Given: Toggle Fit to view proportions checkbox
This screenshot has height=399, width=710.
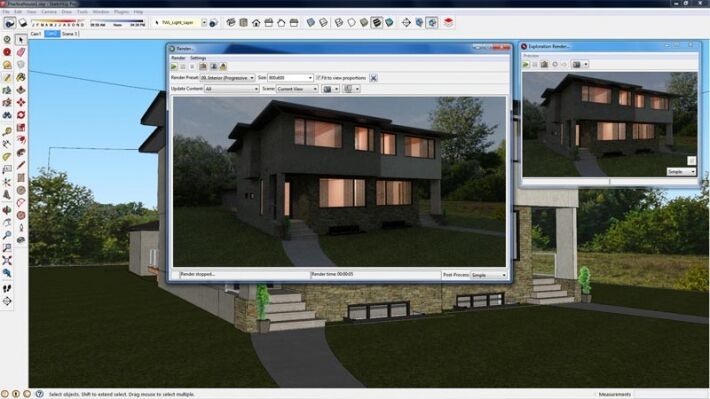Looking at the screenshot, I should [318, 78].
